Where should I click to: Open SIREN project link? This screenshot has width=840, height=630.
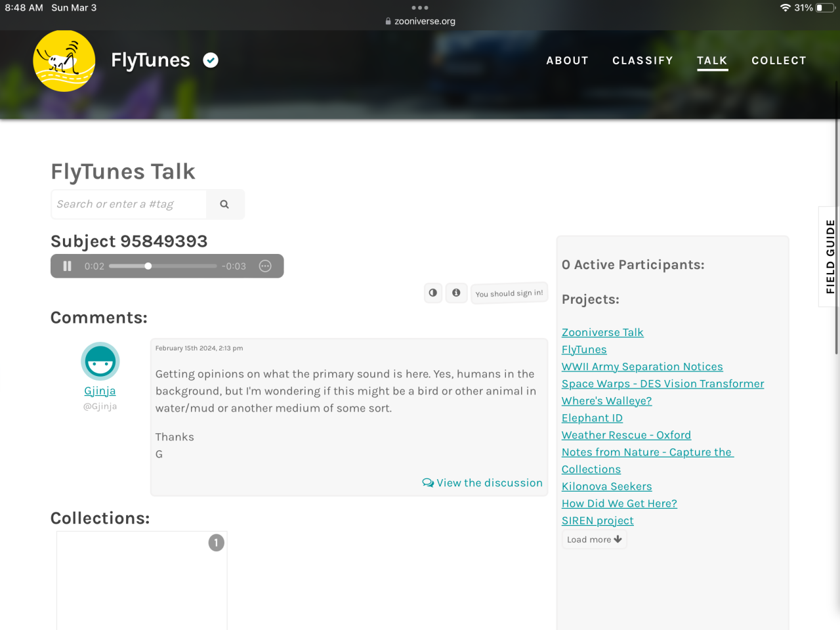pos(598,520)
